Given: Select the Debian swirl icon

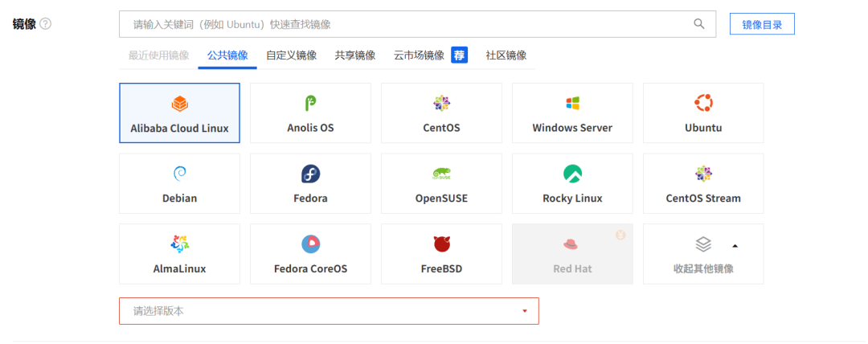Looking at the screenshot, I should (x=179, y=174).
